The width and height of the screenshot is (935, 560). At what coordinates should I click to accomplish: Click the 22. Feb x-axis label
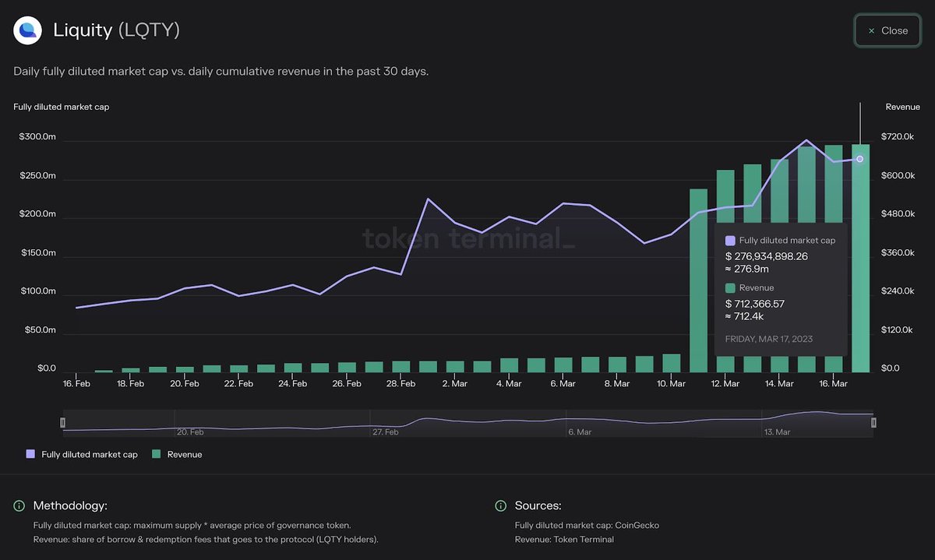click(238, 384)
